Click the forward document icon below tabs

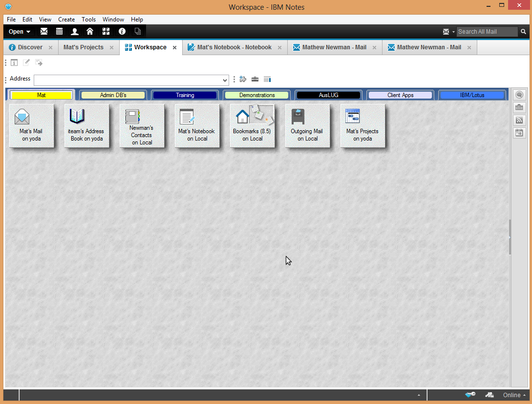(x=39, y=63)
